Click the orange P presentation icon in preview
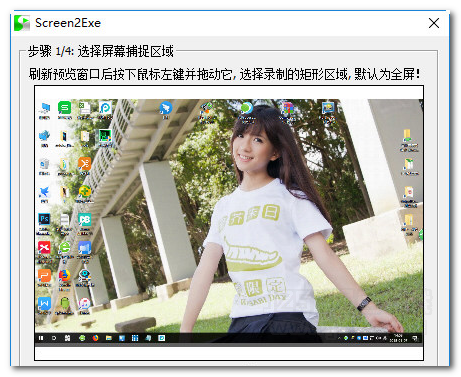The width and height of the screenshot is (461, 377). pos(44,276)
